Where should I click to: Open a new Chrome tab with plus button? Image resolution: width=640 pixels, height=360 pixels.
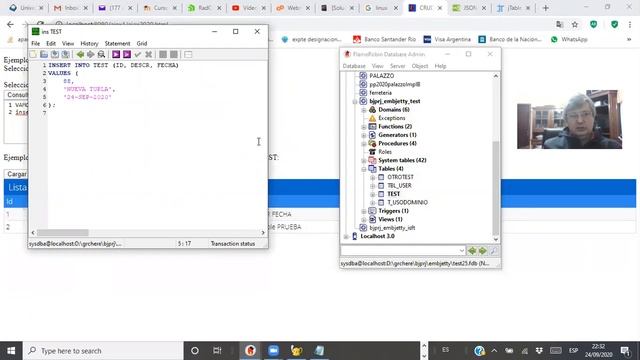point(545,8)
